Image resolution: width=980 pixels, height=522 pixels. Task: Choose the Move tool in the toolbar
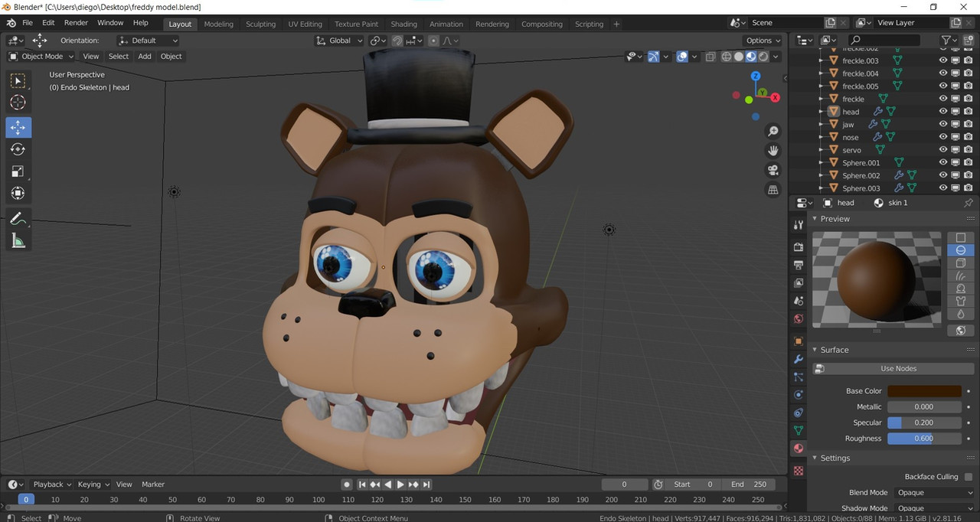click(x=18, y=127)
